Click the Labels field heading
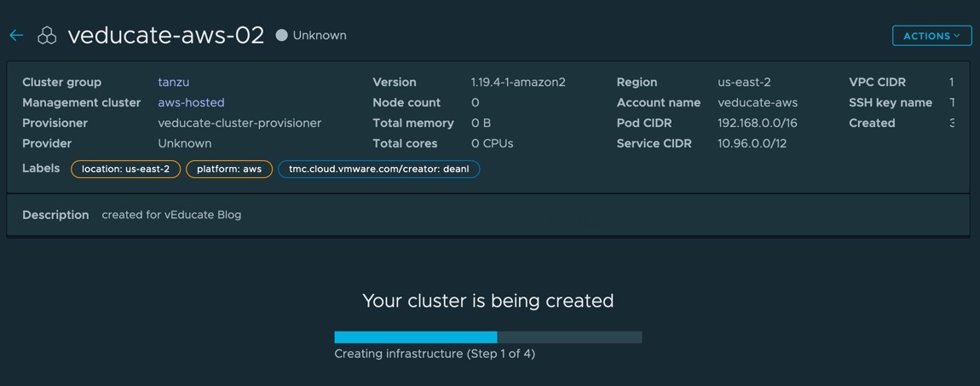This screenshot has height=386, width=980. click(x=41, y=168)
